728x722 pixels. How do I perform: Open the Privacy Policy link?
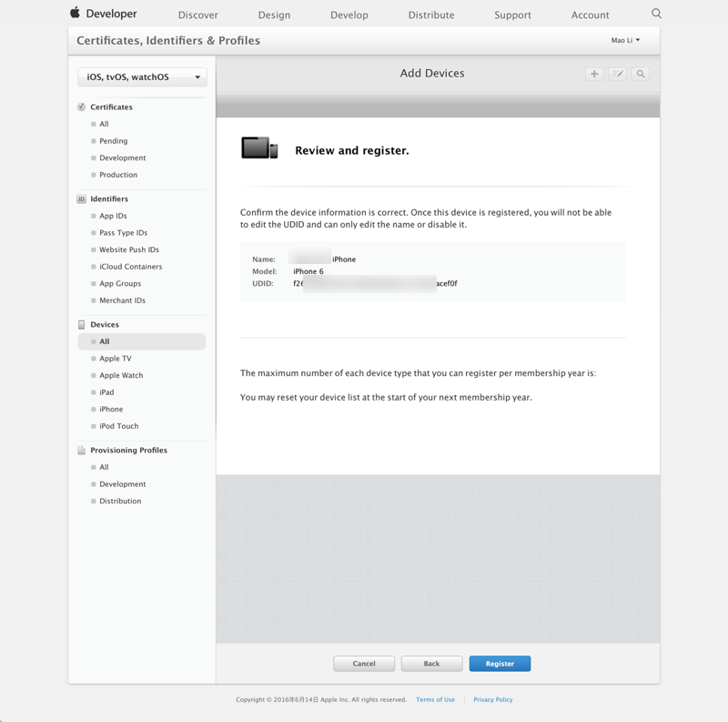click(493, 700)
